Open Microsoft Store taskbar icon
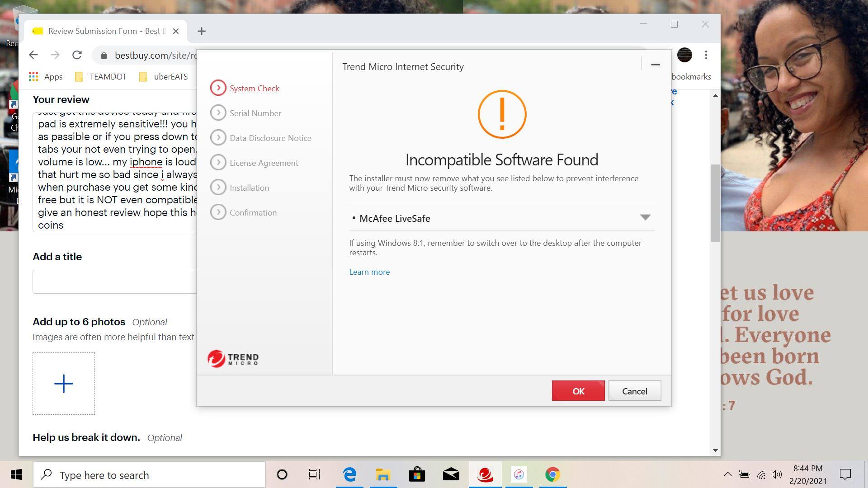This screenshot has height=488, width=868. [x=417, y=475]
